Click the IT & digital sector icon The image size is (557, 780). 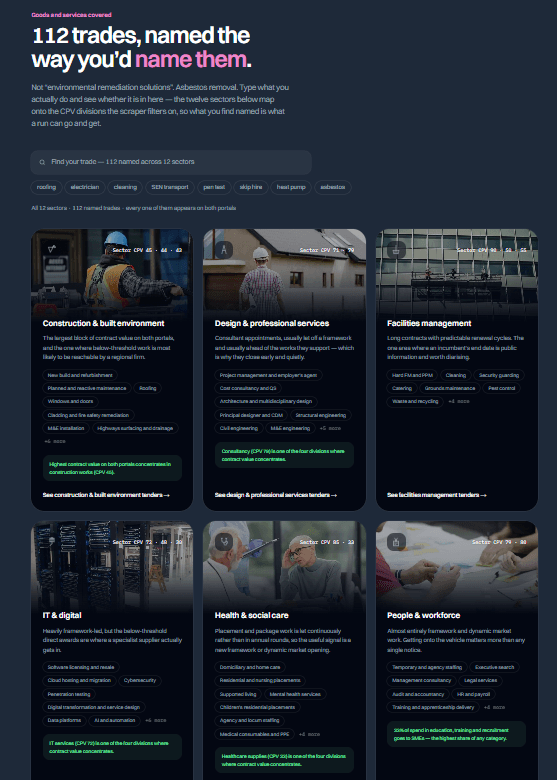tap(52, 541)
